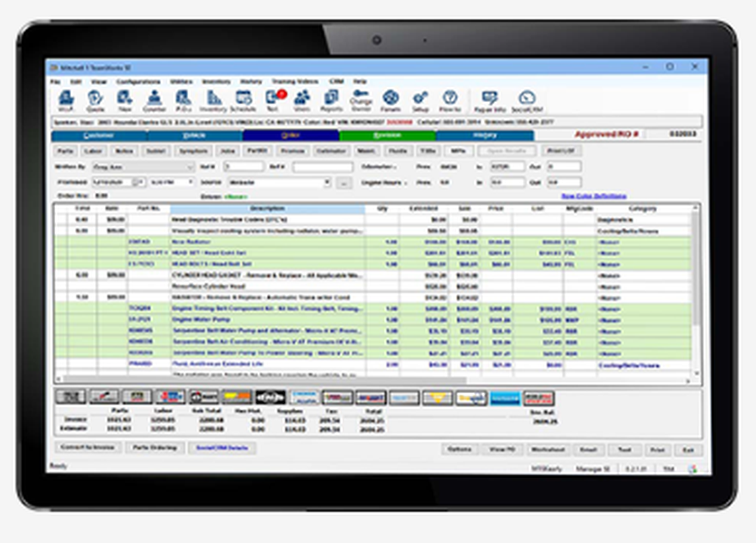This screenshot has height=543, width=756.
Task: Open the Repair Info icon
Action: coord(489,101)
